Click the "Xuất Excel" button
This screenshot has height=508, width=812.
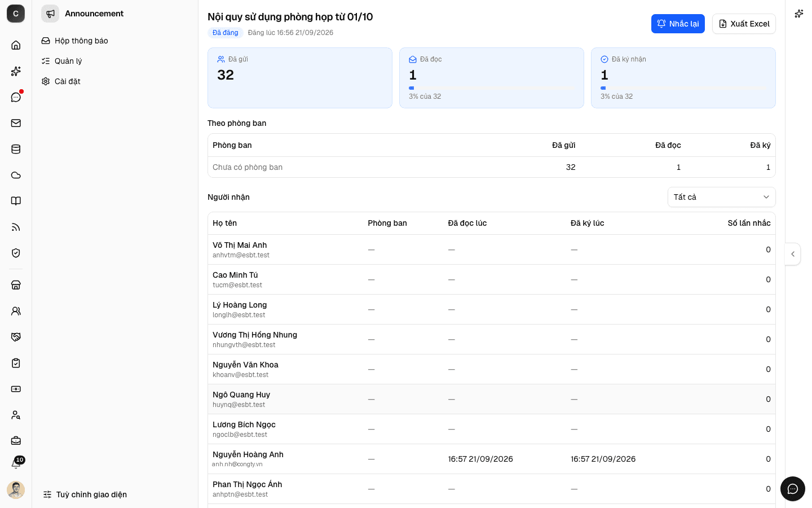(x=744, y=24)
